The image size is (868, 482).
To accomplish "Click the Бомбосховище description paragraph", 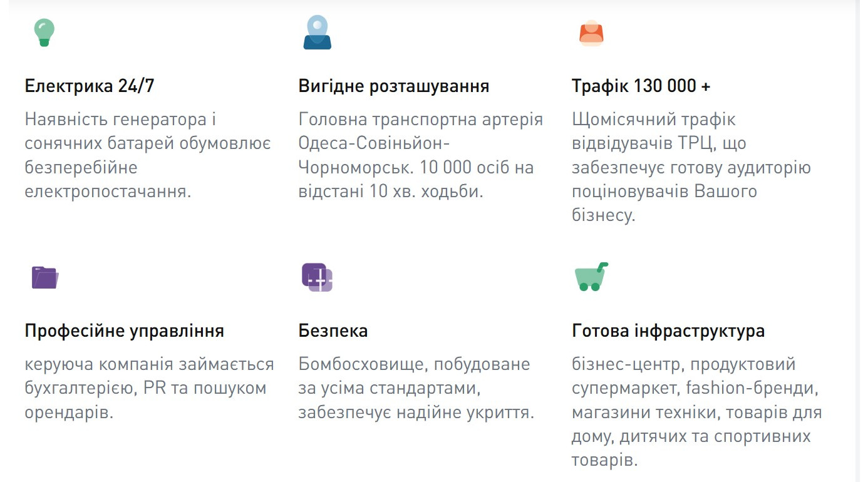I will click(x=416, y=388).
